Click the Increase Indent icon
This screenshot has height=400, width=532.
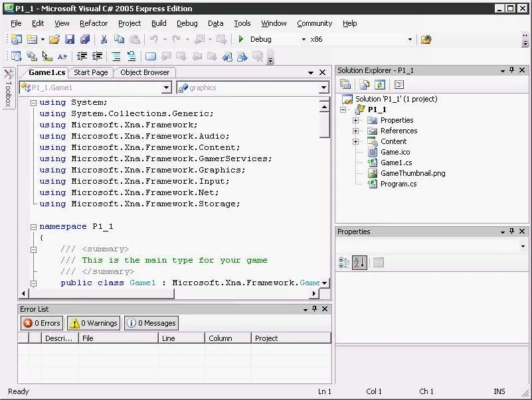point(98,56)
